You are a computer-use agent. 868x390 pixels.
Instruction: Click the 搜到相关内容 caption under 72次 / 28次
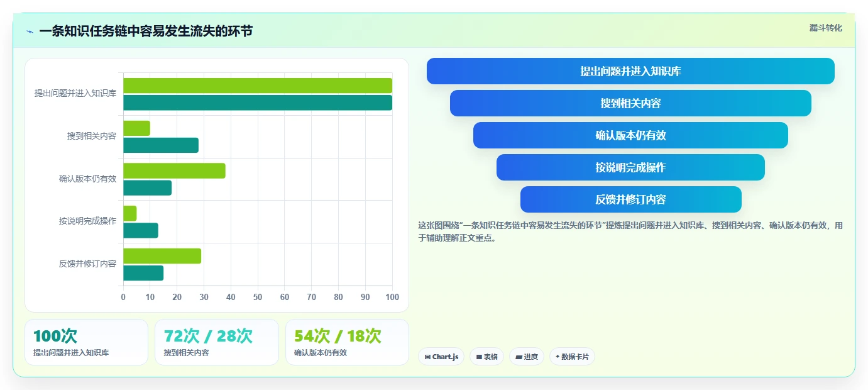(x=187, y=353)
